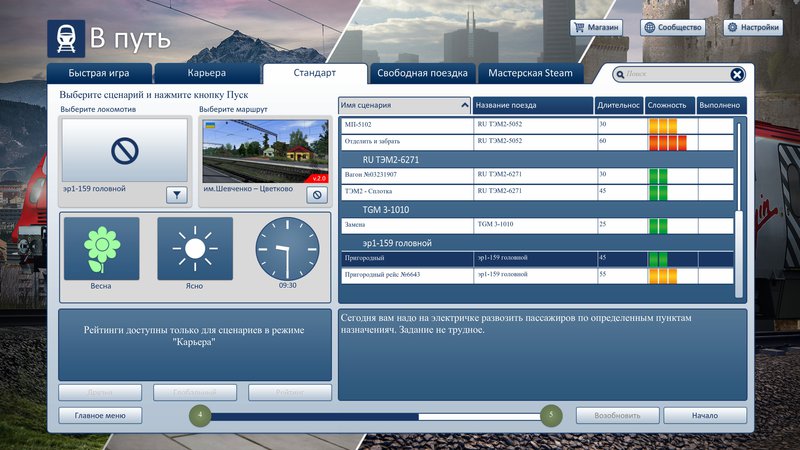Change the Ясно weather sun icon
This screenshot has width=800, height=450.
point(195,249)
